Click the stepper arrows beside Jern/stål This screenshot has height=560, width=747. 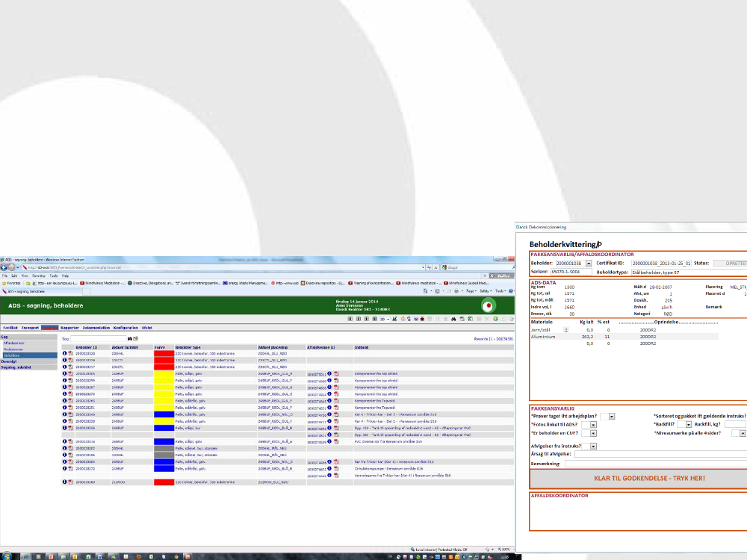point(566,330)
